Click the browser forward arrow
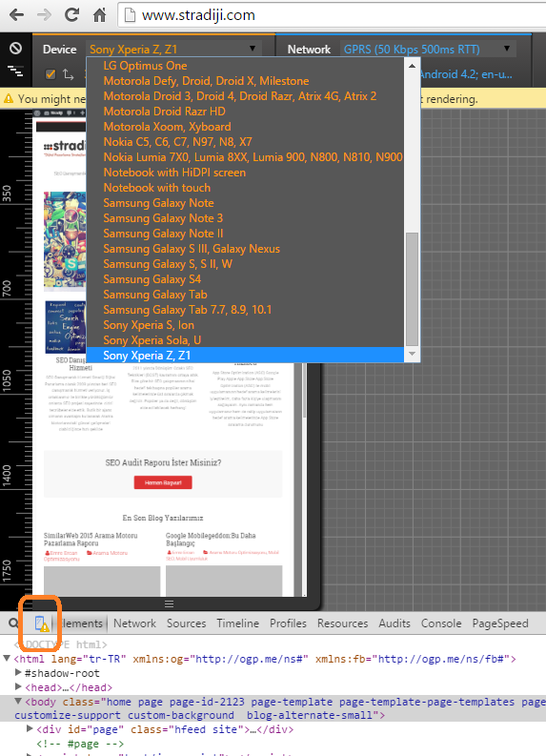 [45, 15]
